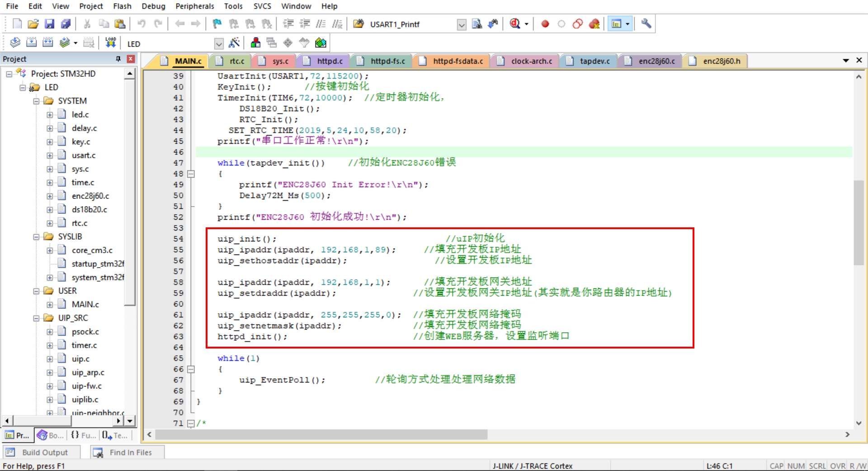Start debug session with the magnifier 'd' icon
Viewport: 868px width, 471px height.
tap(515, 24)
